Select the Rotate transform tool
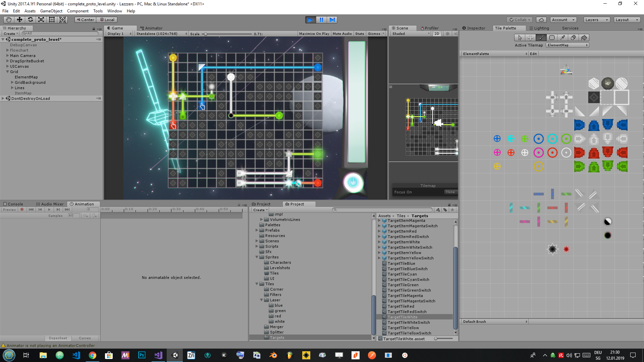 pos(30,20)
